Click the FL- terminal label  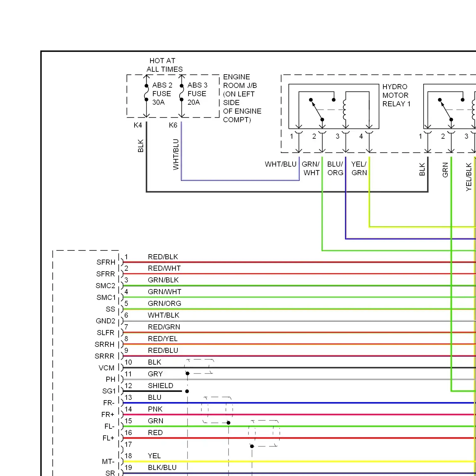(109, 426)
